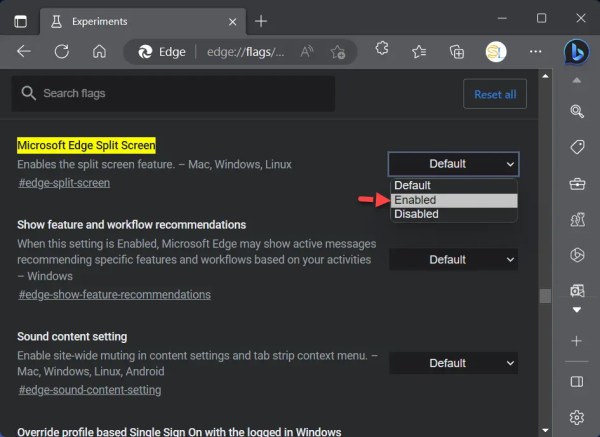Click the Sound content setting heading
This screenshot has height=437, width=600.
(72, 337)
